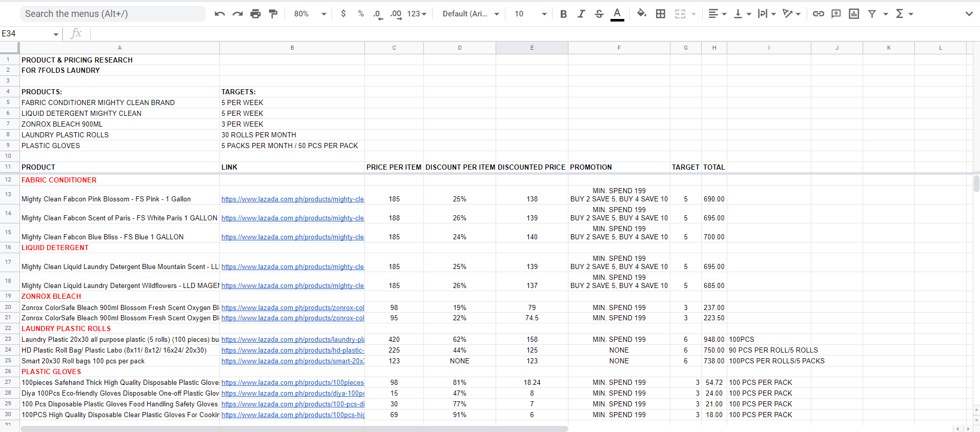Select the PLASTIC GLOVES red heading cell

click(119, 372)
